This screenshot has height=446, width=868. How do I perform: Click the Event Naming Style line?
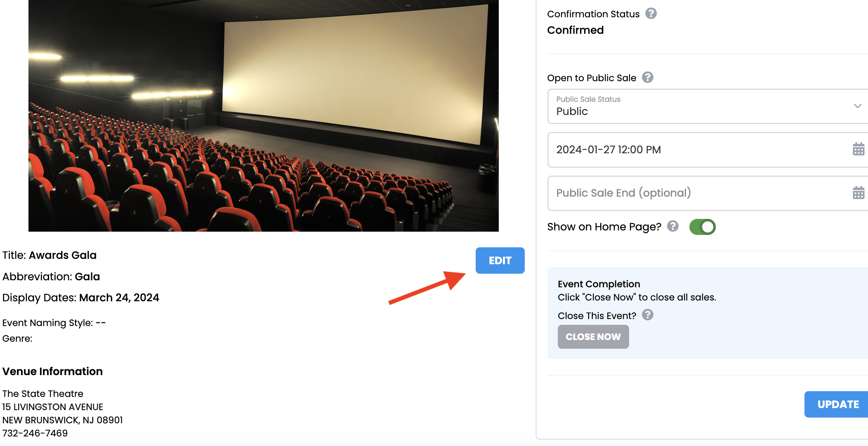tap(54, 323)
